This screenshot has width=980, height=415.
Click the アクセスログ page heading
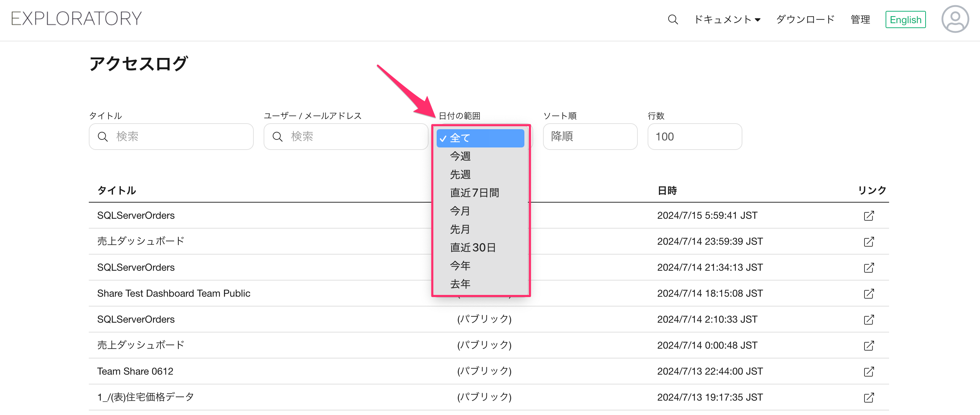[x=139, y=64]
